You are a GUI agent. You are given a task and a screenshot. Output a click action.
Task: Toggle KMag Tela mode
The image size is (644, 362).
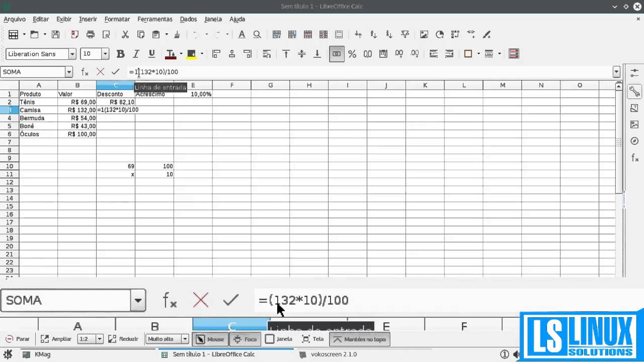pyautogui.click(x=313, y=339)
